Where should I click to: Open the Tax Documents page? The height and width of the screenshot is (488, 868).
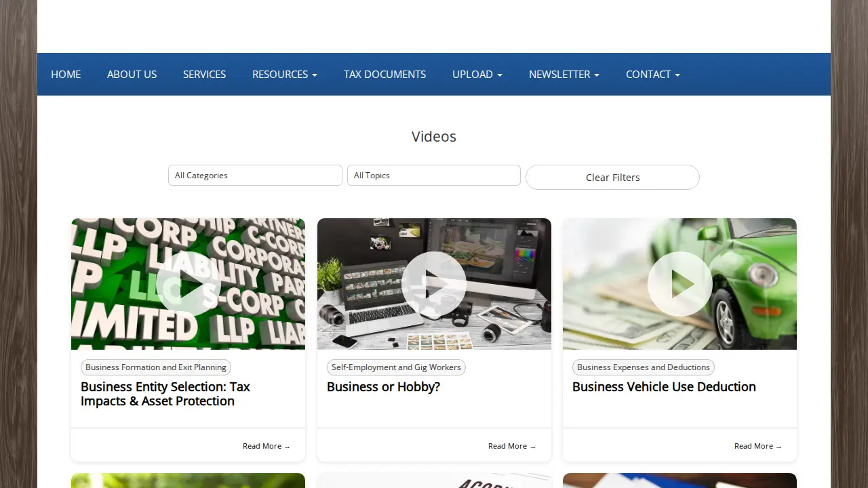click(x=385, y=75)
